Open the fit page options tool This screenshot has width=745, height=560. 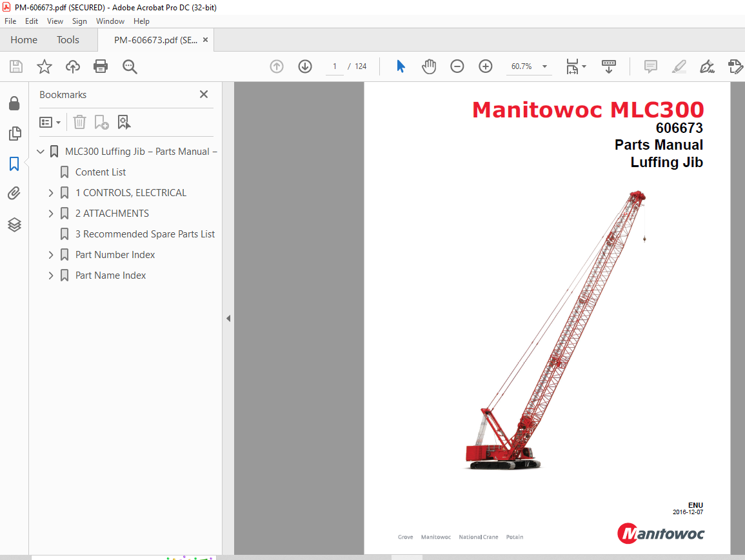[x=572, y=66]
